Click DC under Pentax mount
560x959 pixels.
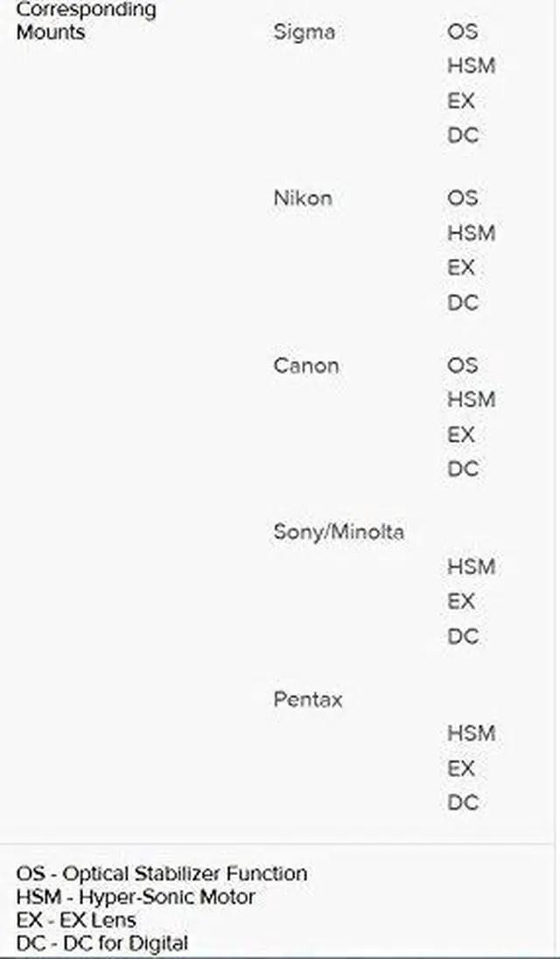463,802
